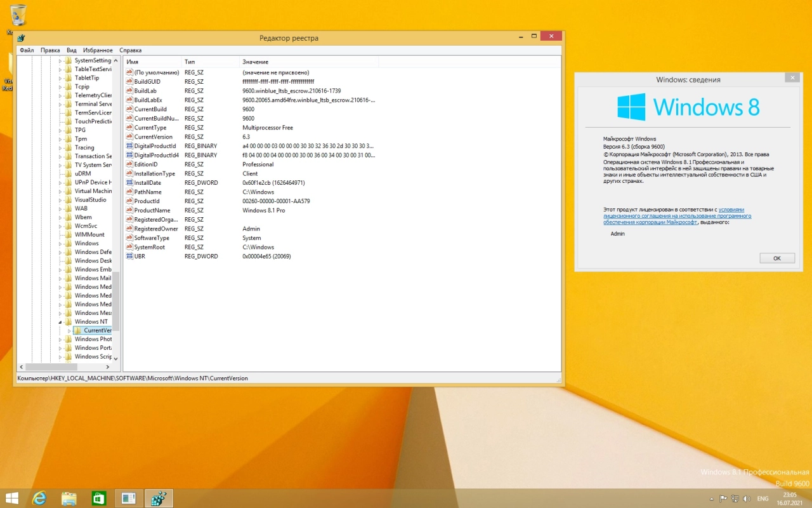Switch to Registry Editor taskbar button
Screen dimensions: 812x508
pos(159,498)
